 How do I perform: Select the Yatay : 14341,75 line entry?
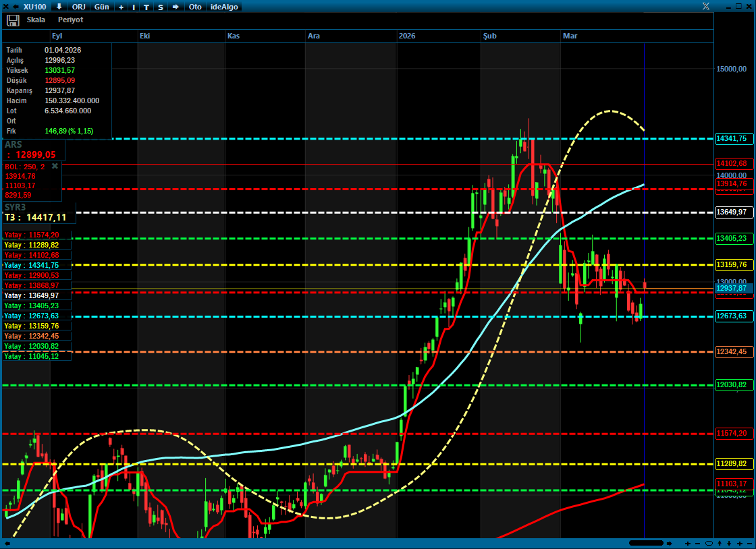pos(37,265)
